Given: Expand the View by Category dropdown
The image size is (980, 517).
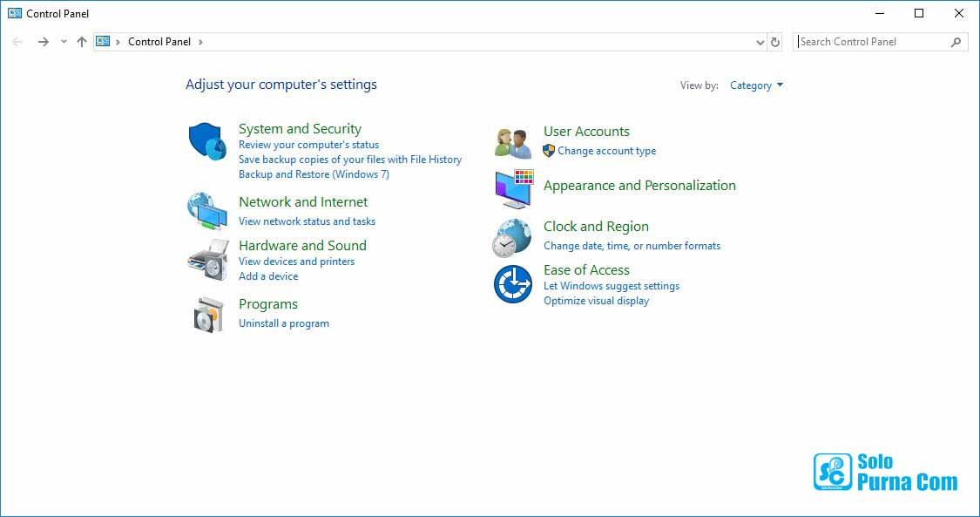Looking at the screenshot, I should click(756, 85).
